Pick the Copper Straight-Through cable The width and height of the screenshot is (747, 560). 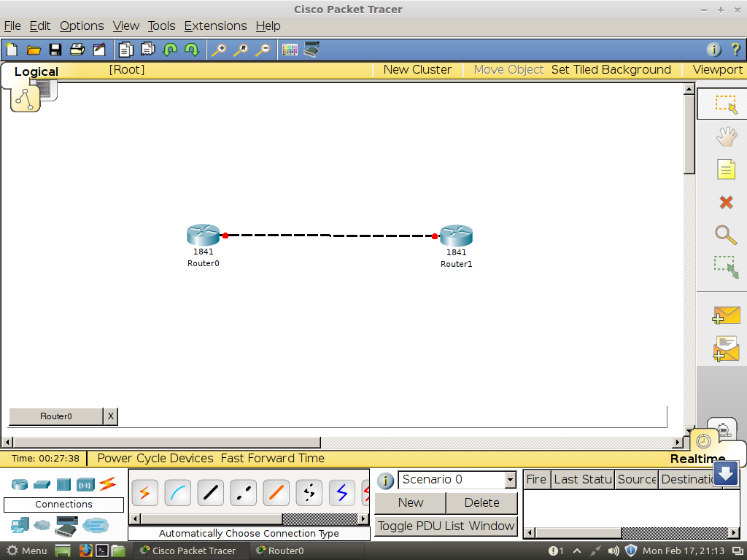[211, 493]
